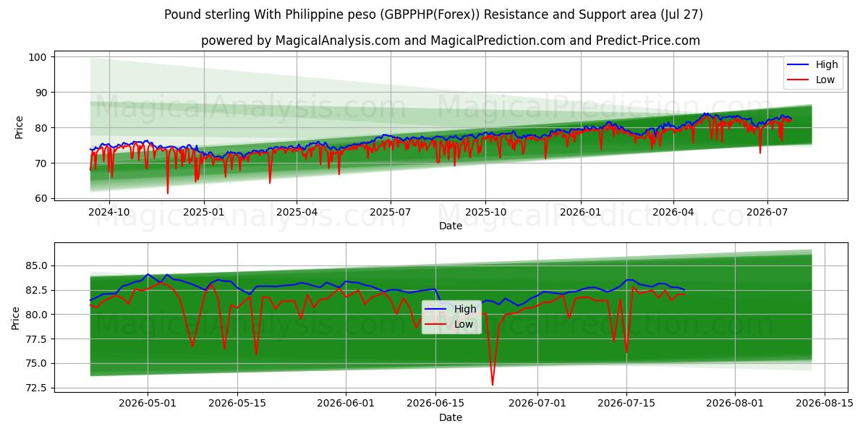
Task: Click the '2026-05-15' date tick label
Action: pyautogui.click(x=237, y=402)
